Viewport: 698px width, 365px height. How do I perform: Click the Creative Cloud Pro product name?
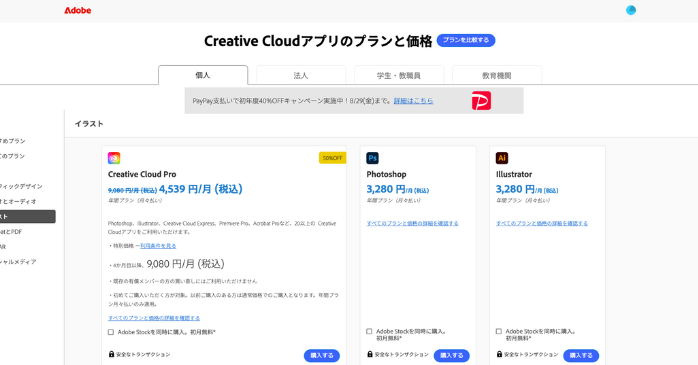click(x=142, y=174)
